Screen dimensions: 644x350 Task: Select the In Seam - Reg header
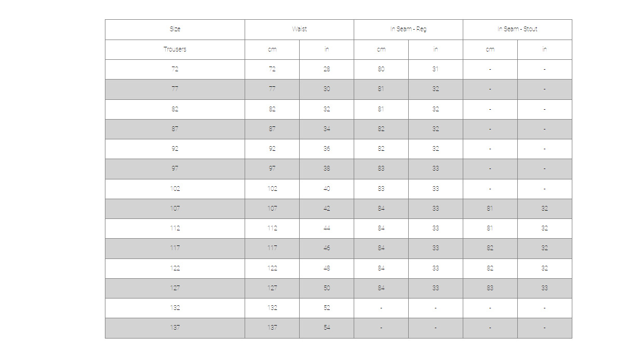tap(408, 30)
